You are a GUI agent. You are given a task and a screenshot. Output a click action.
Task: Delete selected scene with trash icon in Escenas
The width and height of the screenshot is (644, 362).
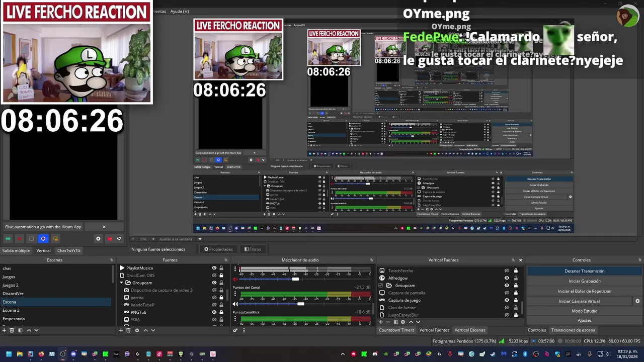tap(12, 330)
